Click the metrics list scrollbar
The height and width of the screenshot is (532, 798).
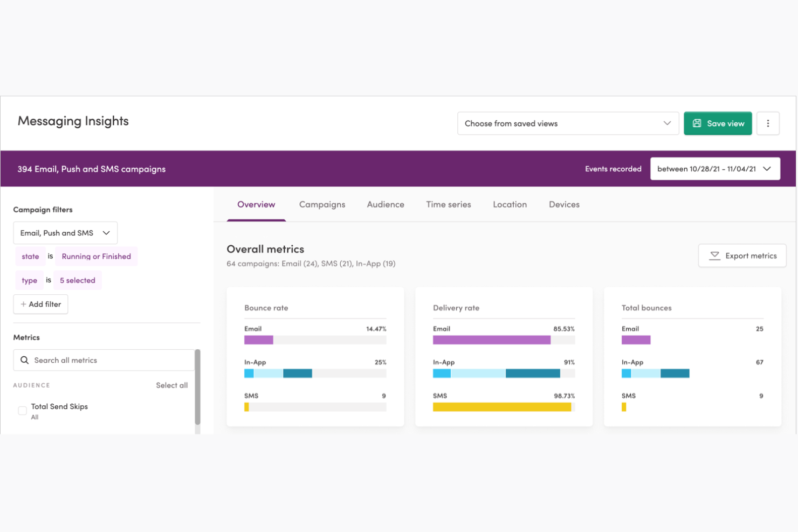[197, 387]
